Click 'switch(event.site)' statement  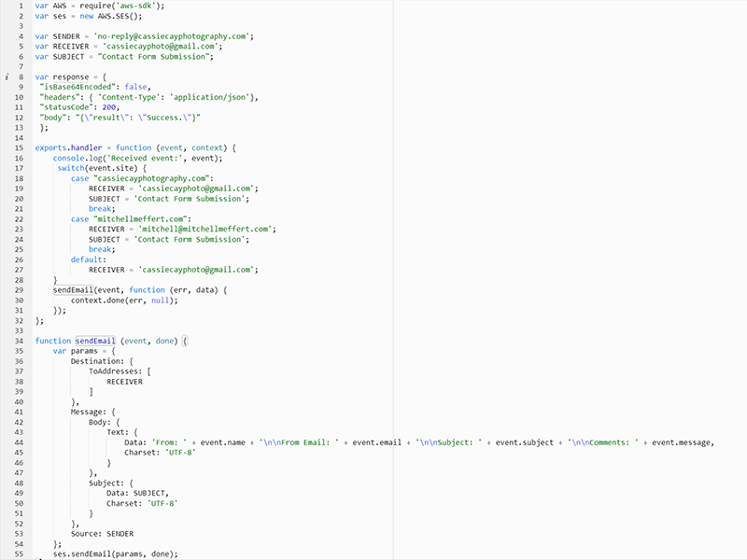tap(98, 168)
